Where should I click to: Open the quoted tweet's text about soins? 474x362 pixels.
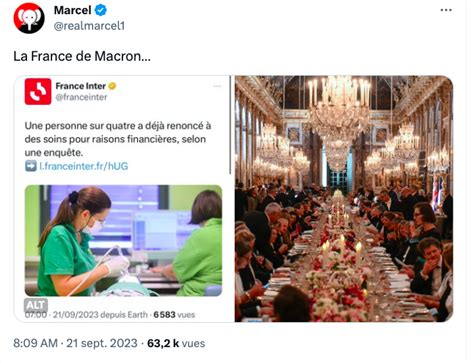(x=118, y=139)
